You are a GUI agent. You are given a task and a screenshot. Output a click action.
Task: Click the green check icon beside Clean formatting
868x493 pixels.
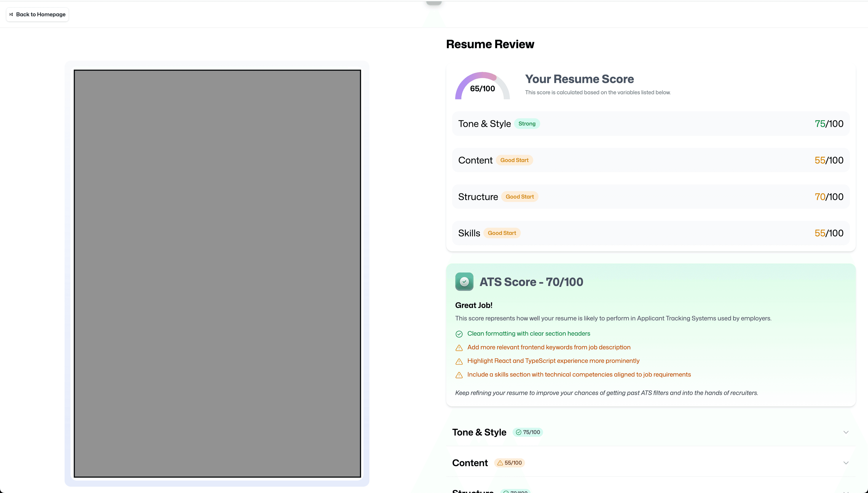[x=459, y=334]
